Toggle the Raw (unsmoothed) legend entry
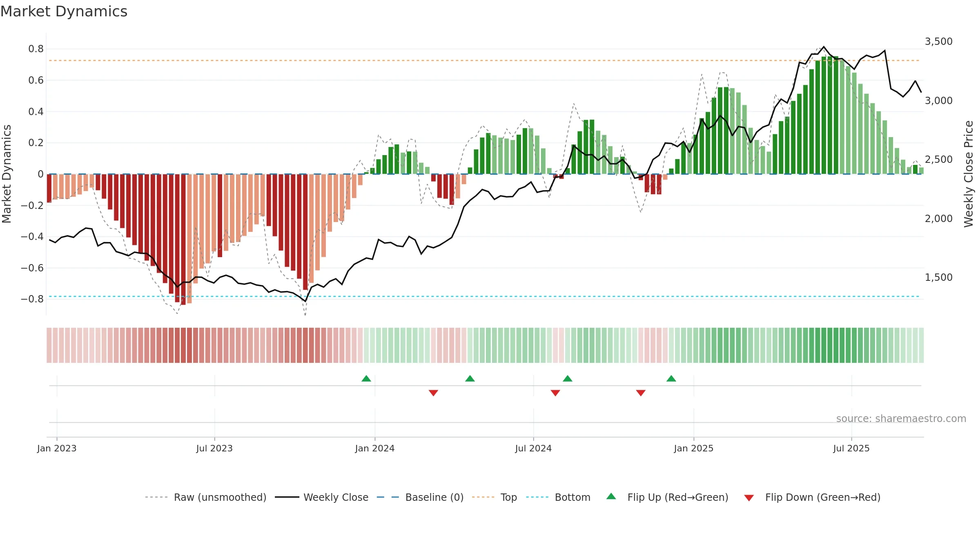 tap(205, 497)
